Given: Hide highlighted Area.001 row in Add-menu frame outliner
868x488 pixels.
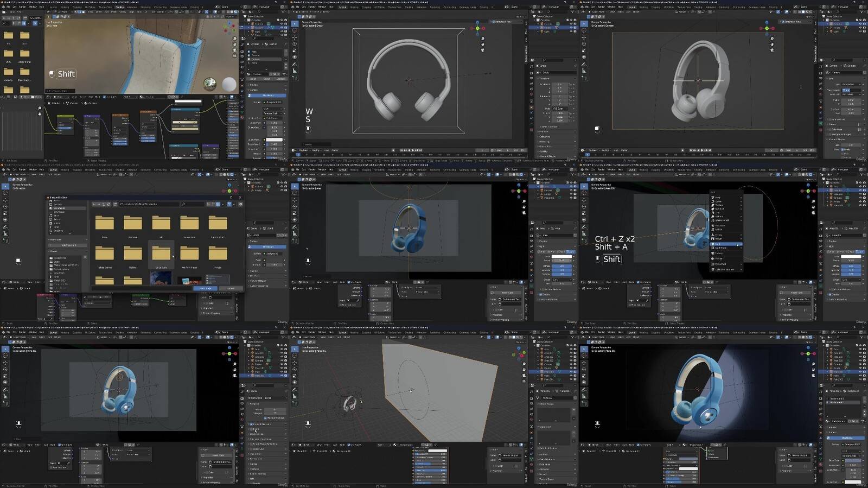Looking at the screenshot, I should [860, 191].
